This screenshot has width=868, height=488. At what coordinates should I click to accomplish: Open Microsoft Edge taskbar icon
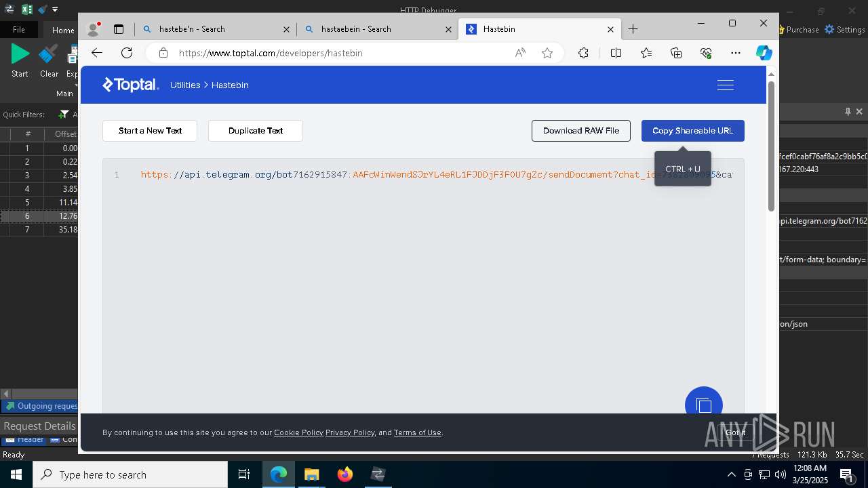[279, 474]
